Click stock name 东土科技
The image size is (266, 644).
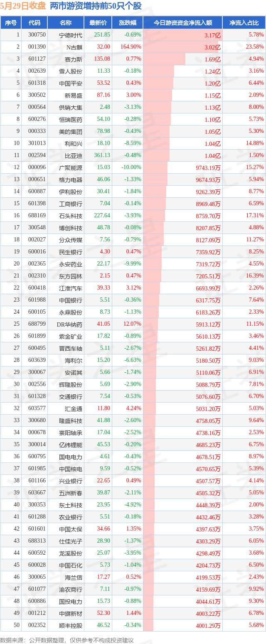71,505
